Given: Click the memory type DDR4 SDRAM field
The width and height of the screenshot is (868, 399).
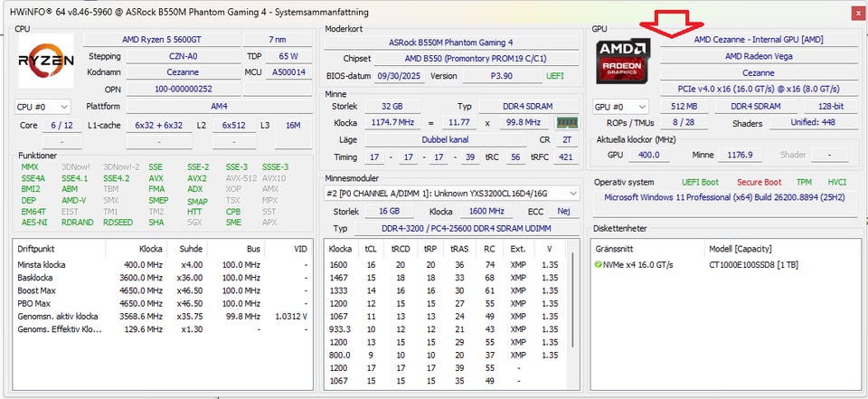Looking at the screenshot, I should (x=528, y=107).
